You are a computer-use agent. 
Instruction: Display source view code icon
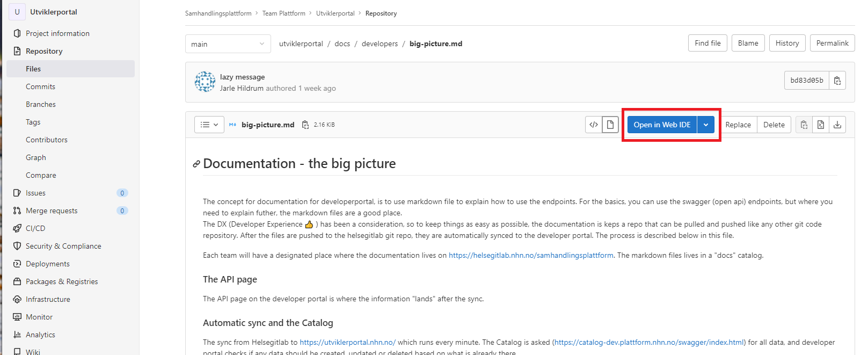[594, 125]
